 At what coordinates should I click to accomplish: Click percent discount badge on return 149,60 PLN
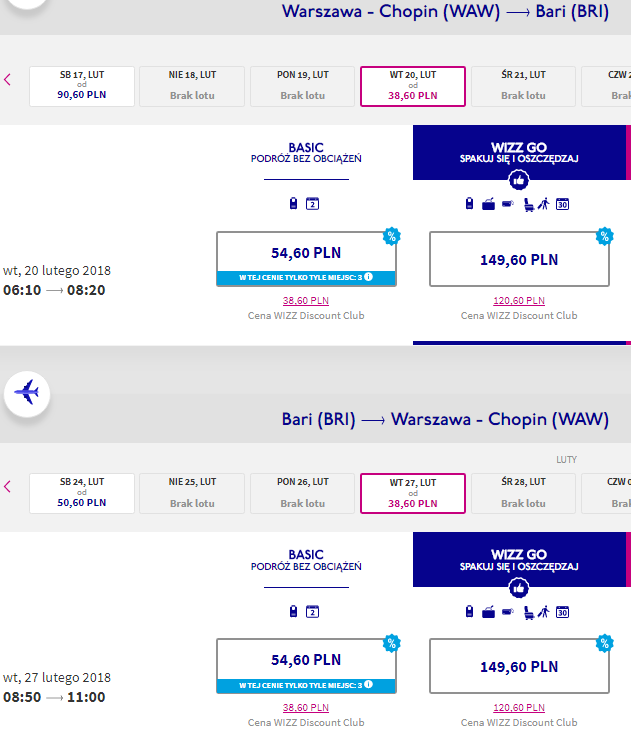tap(604, 644)
